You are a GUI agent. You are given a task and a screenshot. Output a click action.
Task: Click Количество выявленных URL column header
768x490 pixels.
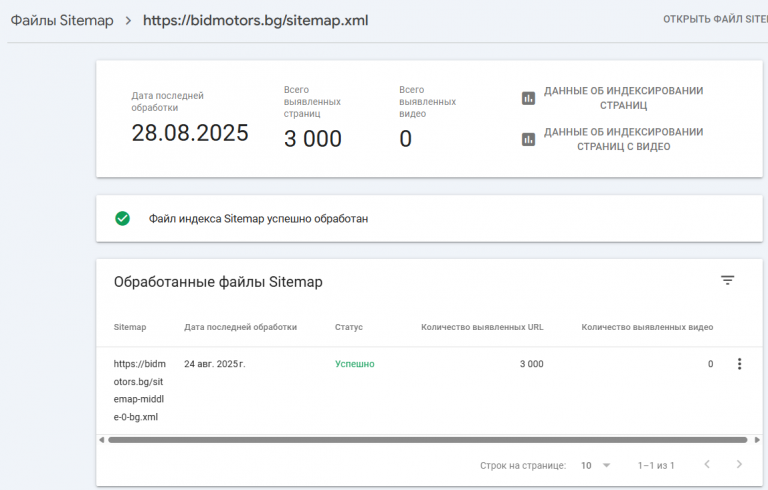pos(482,327)
